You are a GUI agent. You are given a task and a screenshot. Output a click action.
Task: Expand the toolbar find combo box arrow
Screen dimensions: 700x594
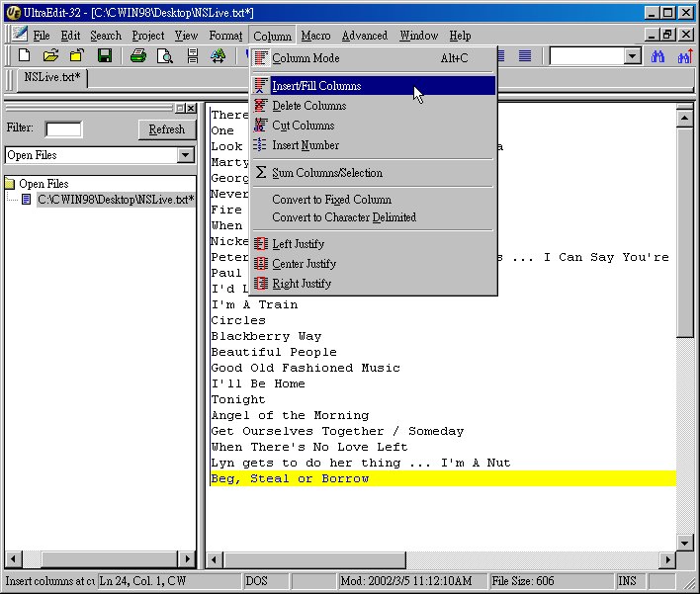point(632,56)
